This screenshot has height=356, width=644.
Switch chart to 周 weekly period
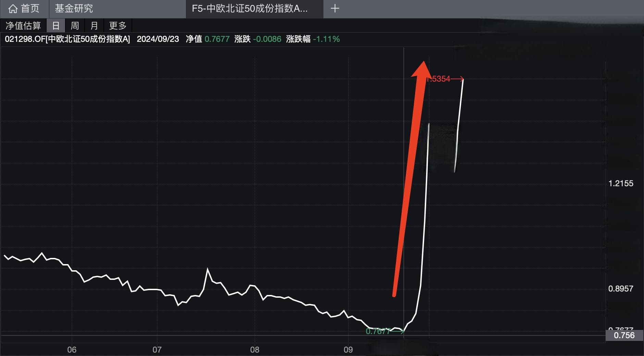(x=75, y=26)
